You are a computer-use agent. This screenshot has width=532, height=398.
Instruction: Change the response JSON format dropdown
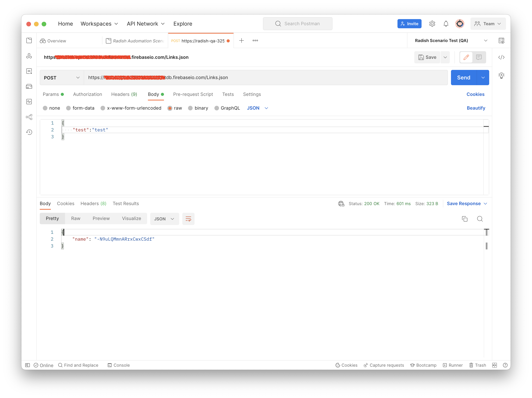pyautogui.click(x=165, y=219)
